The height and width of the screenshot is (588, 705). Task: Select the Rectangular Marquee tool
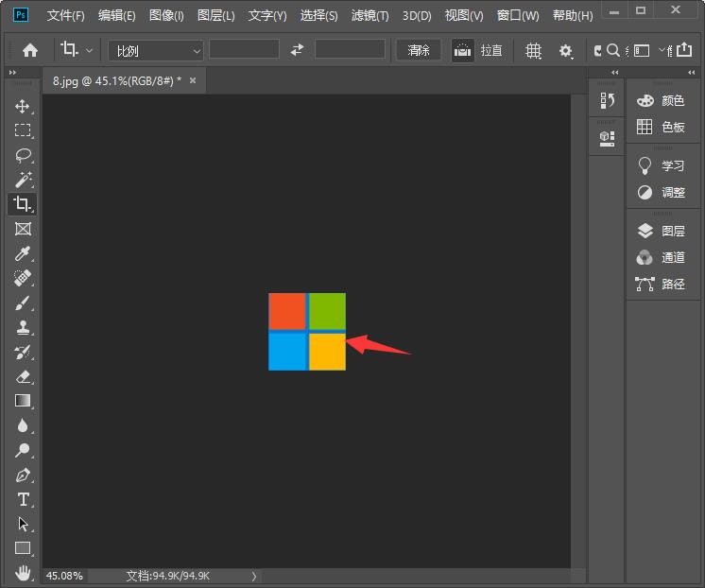pos(23,130)
